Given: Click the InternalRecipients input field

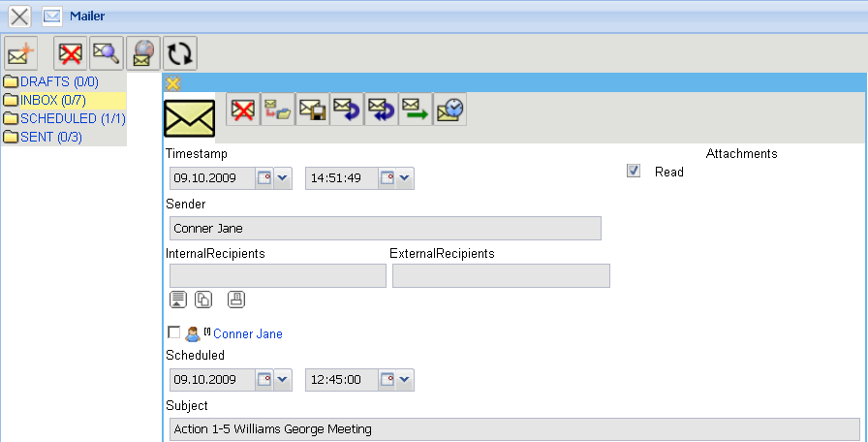Looking at the screenshot, I should coord(277,276).
